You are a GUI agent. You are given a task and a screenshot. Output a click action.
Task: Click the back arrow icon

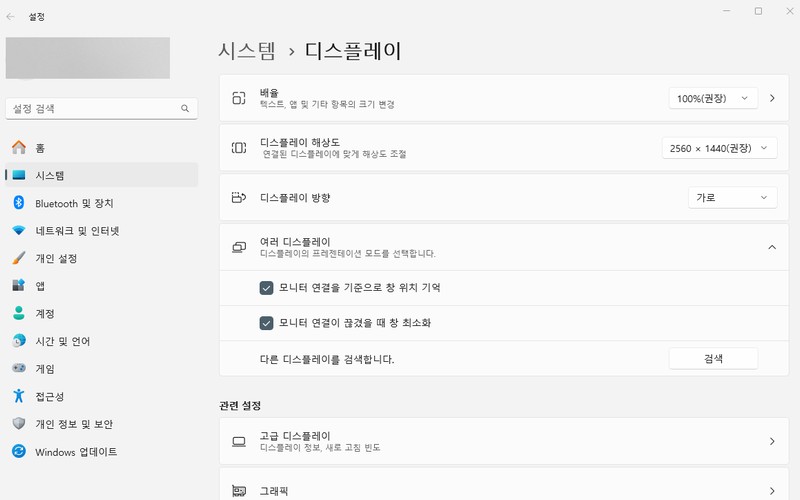click(x=11, y=17)
